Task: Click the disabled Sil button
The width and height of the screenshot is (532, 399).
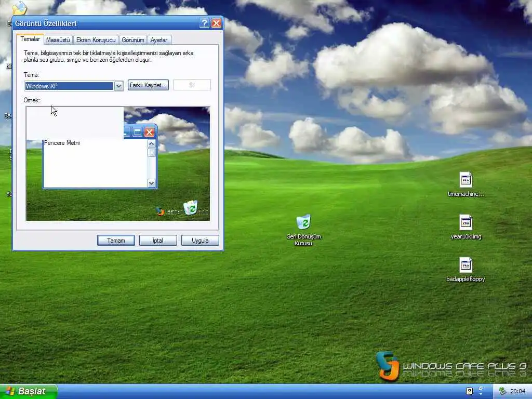Action: (192, 85)
